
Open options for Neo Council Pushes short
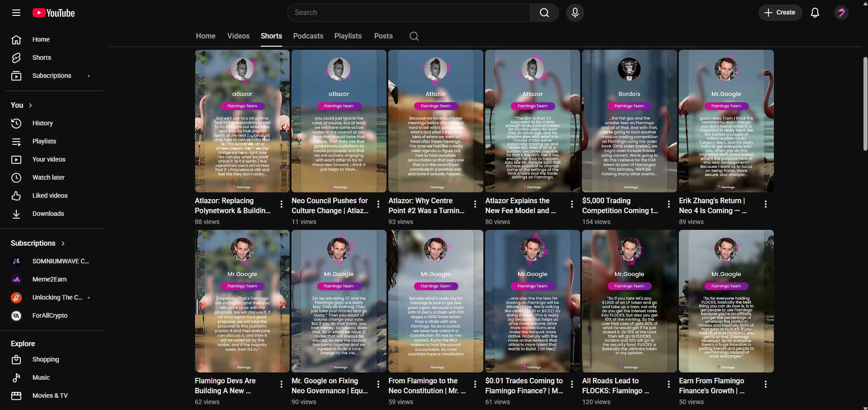click(378, 204)
